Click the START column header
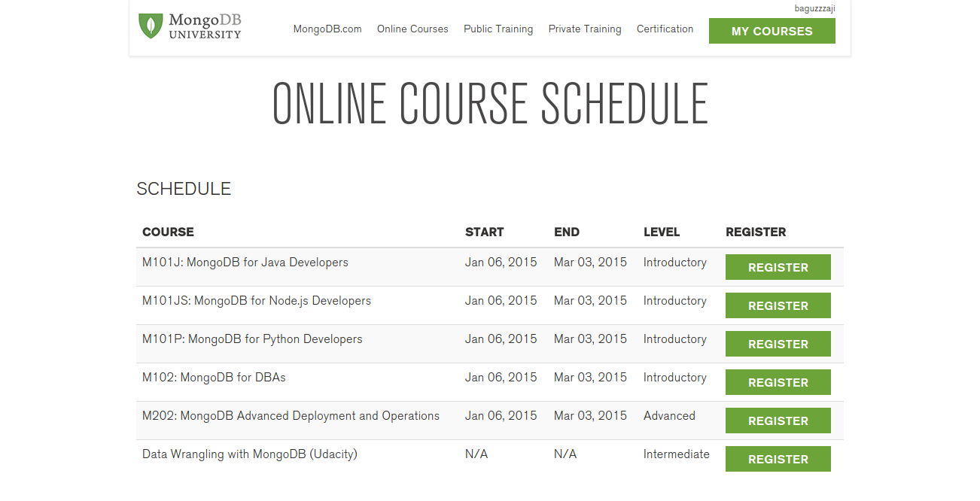Screen dimensions: 980x501 (485, 232)
